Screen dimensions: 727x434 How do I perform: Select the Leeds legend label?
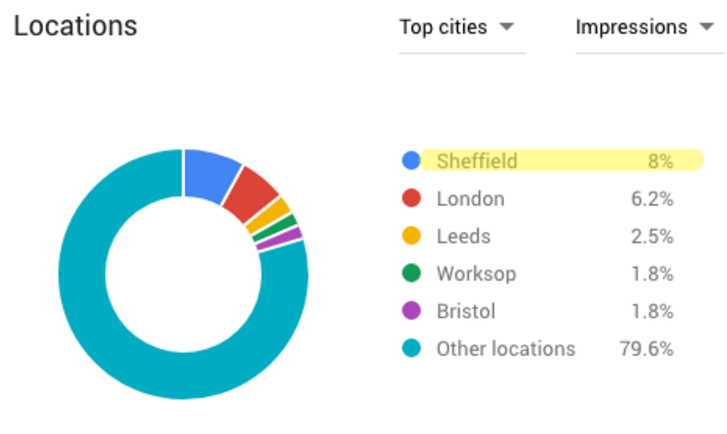coord(463,236)
